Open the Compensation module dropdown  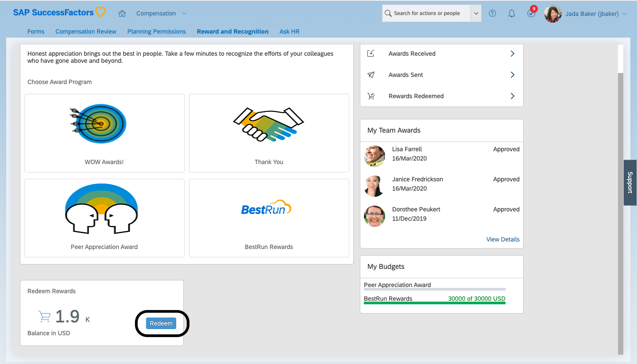[161, 13]
